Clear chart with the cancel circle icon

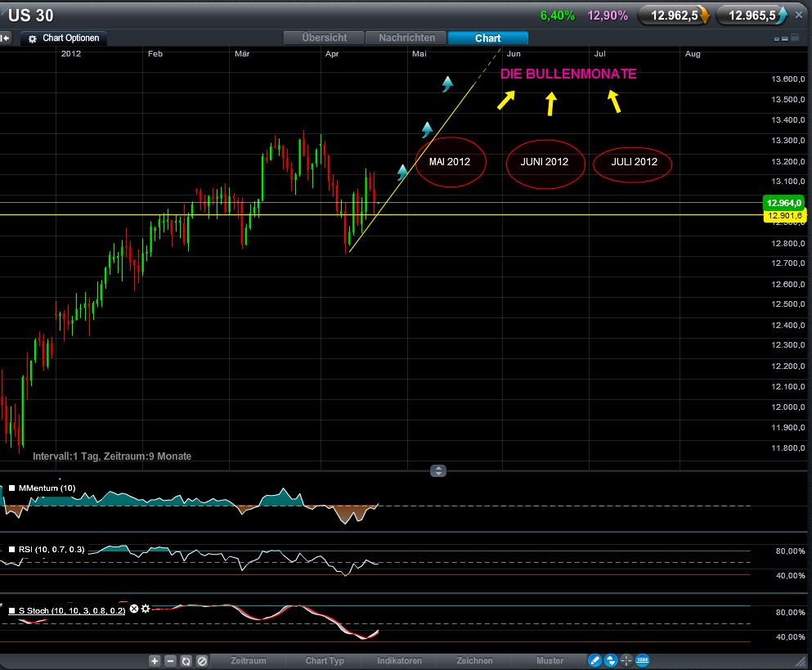coord(202,661)
